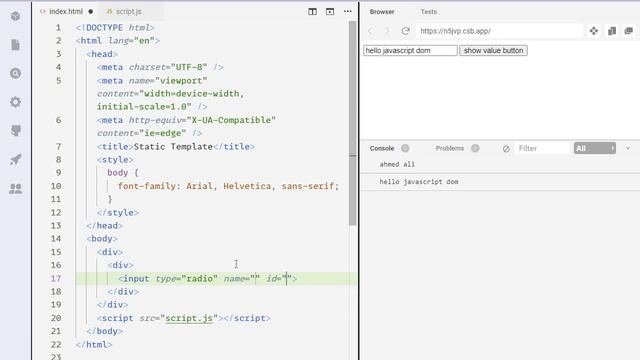Switch to the index.html tab
640x360 pixels.
[x=66, y=11]
